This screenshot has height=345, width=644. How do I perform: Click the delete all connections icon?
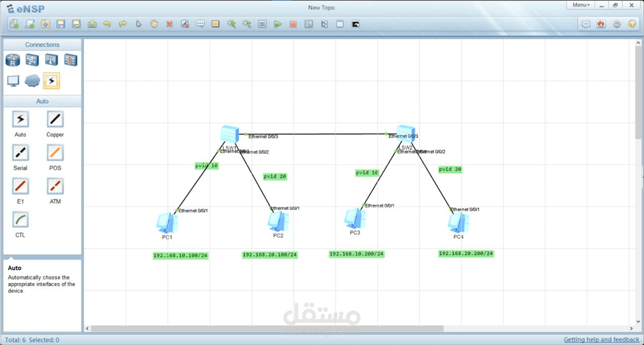click(x=185, y=24)
